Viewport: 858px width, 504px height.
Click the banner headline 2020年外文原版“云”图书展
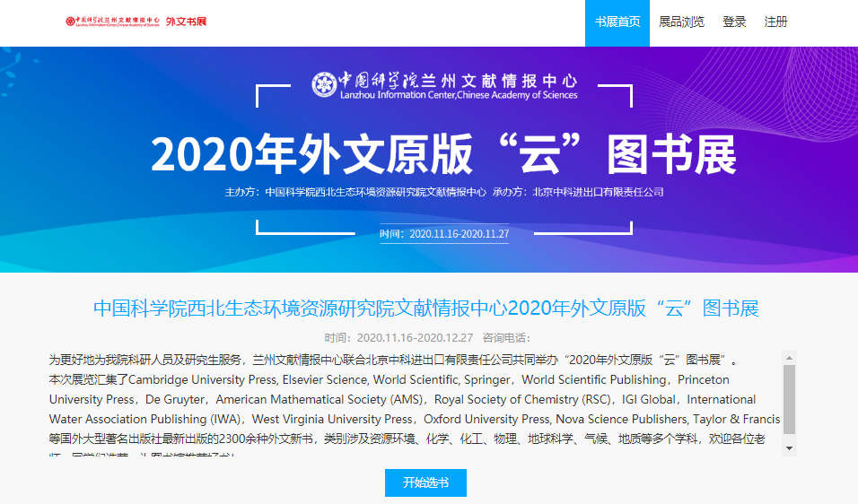click(443, 155)
